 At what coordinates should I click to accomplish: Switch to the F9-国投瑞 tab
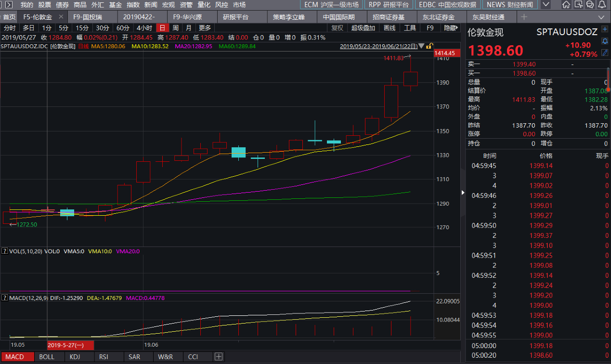tap(87, 17)
